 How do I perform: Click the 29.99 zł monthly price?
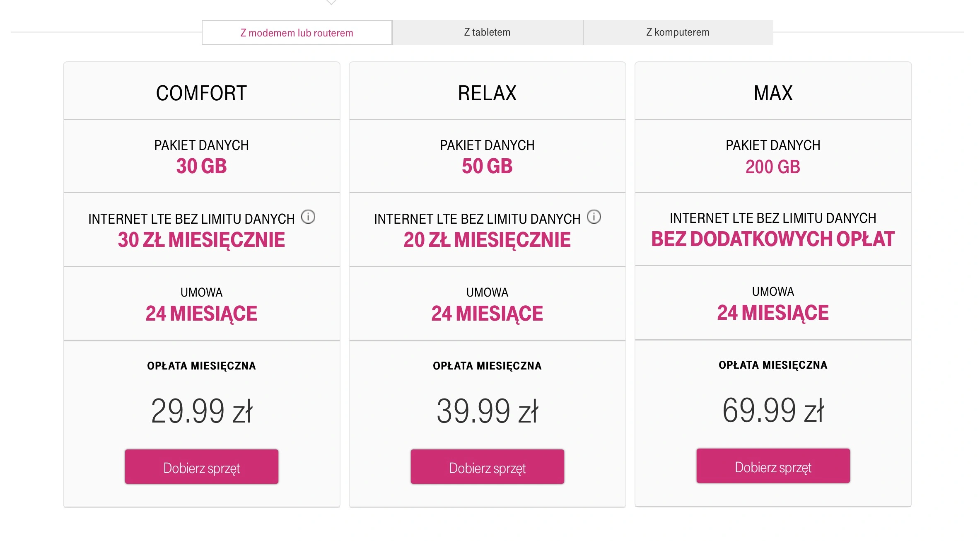pyautogui.click(x=202, y=411)
